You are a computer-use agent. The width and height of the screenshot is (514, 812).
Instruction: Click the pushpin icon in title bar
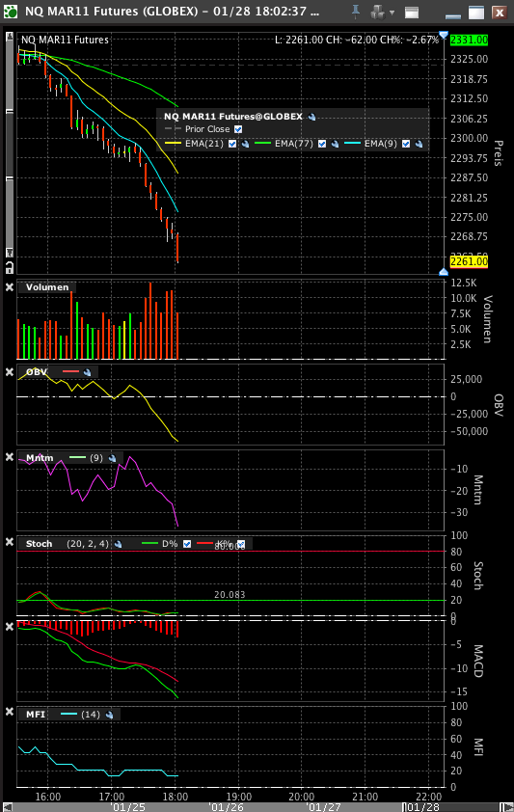click(x=356, y=11)
